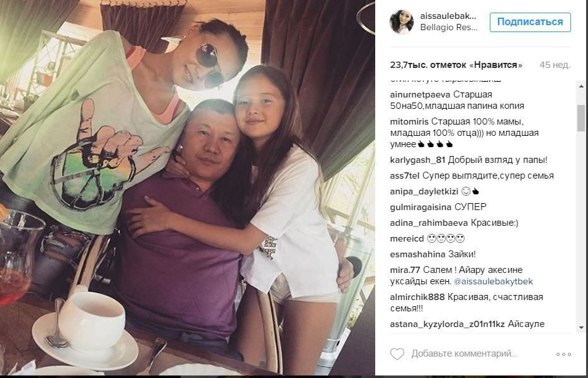Image resolution: width=588 pixels, height=378 pixels.
Task: Open the aissaulebak username link
Action: (448, 16)
